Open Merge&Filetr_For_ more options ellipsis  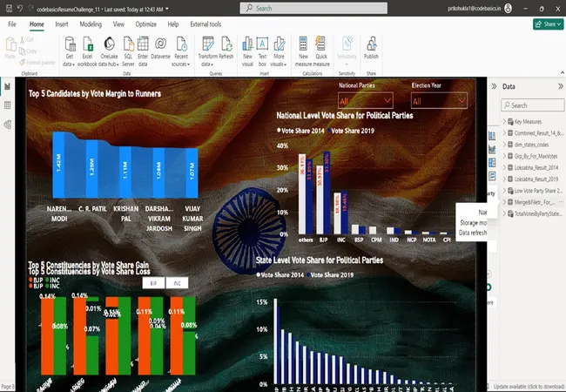click(x=561, y=202)
